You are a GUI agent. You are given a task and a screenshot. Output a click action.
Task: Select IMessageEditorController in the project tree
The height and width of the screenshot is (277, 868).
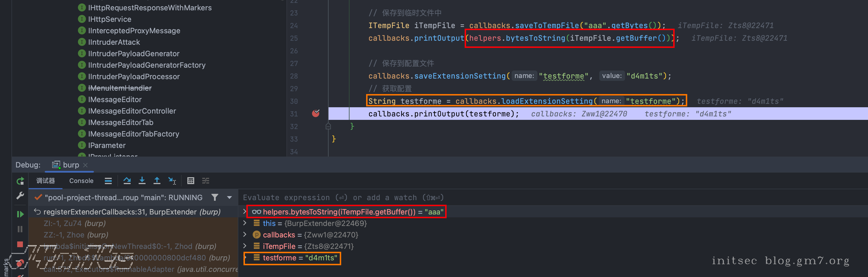(x=132, y=111)
